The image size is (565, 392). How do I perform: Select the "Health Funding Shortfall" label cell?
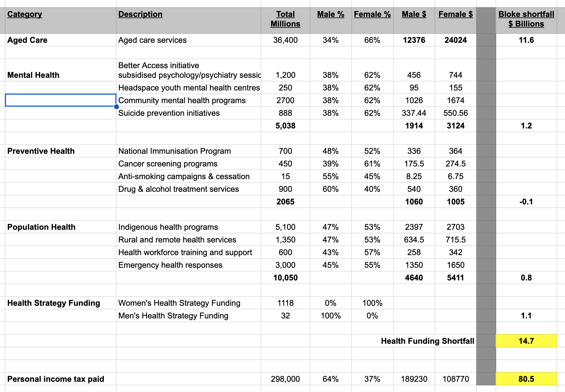pos(427,341)
